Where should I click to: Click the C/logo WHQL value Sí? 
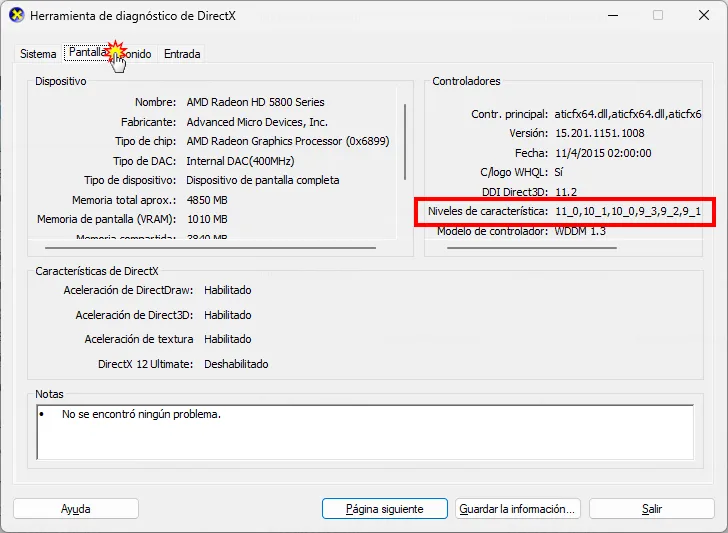tap(559, 172)
